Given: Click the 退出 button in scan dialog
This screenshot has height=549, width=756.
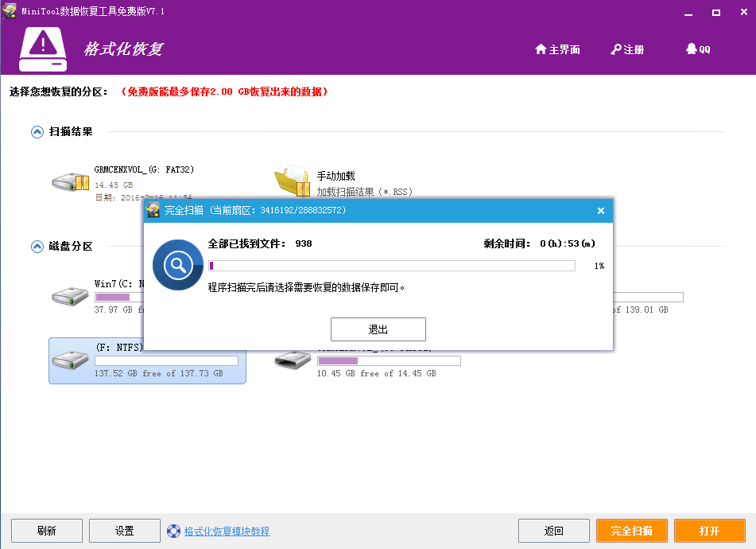Looking at the screenshot, I should 378,329.
